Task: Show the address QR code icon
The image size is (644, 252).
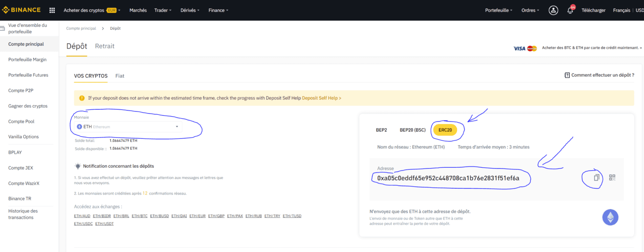Action: click(612, 178)
